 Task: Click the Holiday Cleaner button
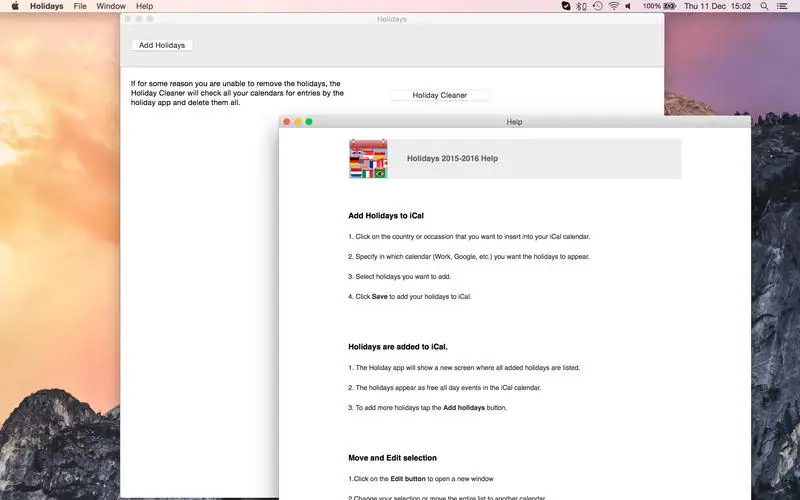439,95
